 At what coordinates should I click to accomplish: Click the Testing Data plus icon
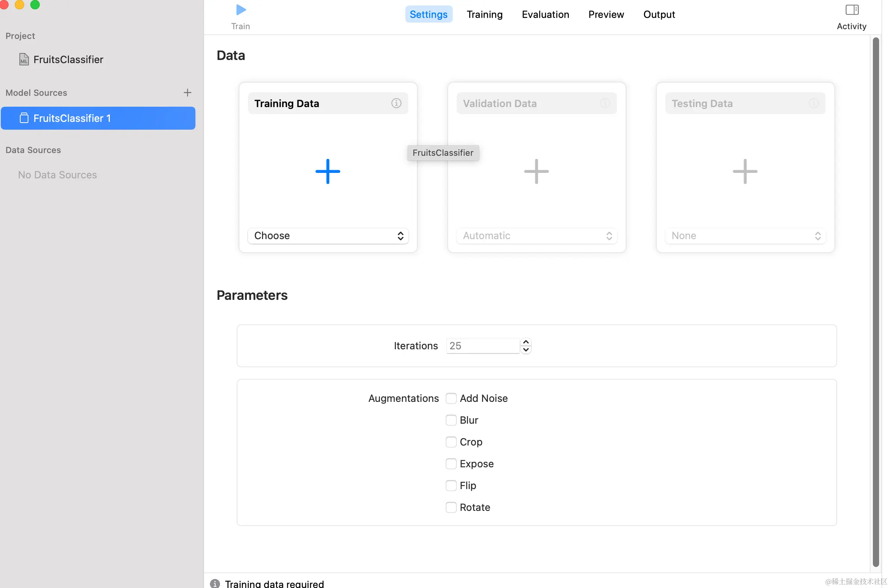[745, 171]
